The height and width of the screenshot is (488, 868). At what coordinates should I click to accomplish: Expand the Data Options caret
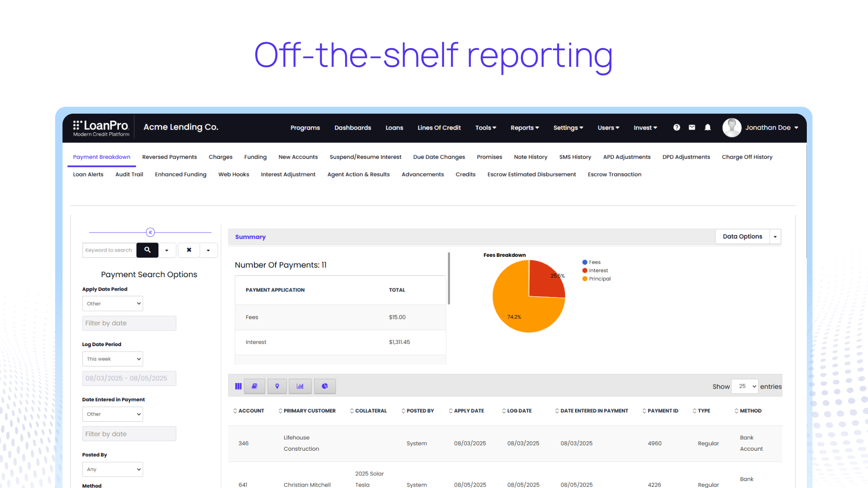[775, 237]
